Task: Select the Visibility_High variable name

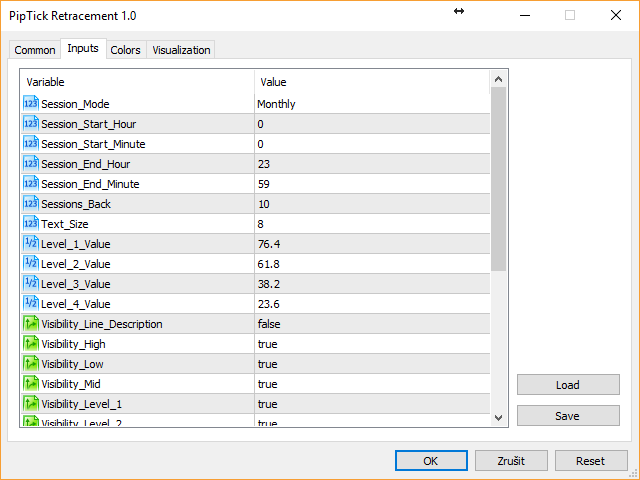Action: [x=73, y=344]
